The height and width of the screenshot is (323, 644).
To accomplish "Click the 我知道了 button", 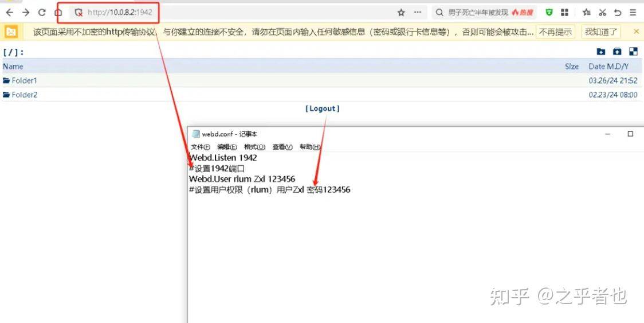I will [601, 32].
